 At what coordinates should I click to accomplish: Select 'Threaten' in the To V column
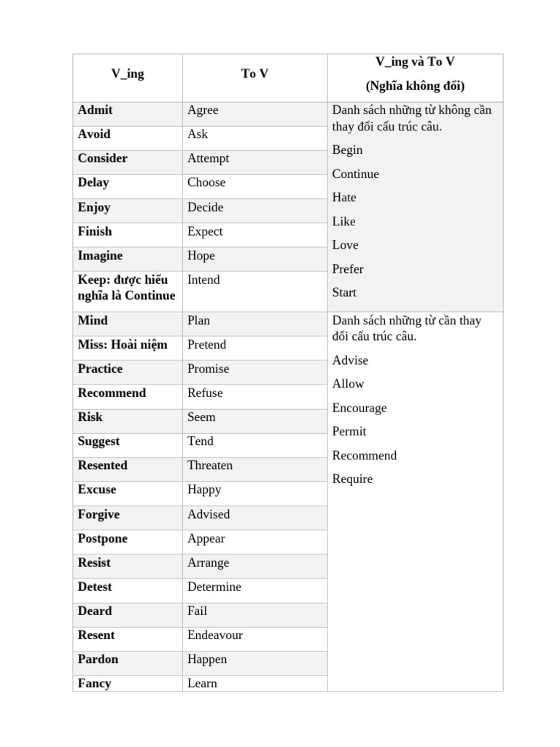210,465
